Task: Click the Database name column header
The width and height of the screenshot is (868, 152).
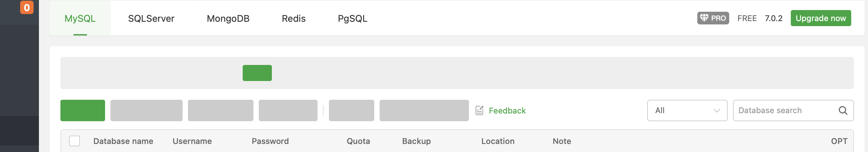Action: coord(123,141)
